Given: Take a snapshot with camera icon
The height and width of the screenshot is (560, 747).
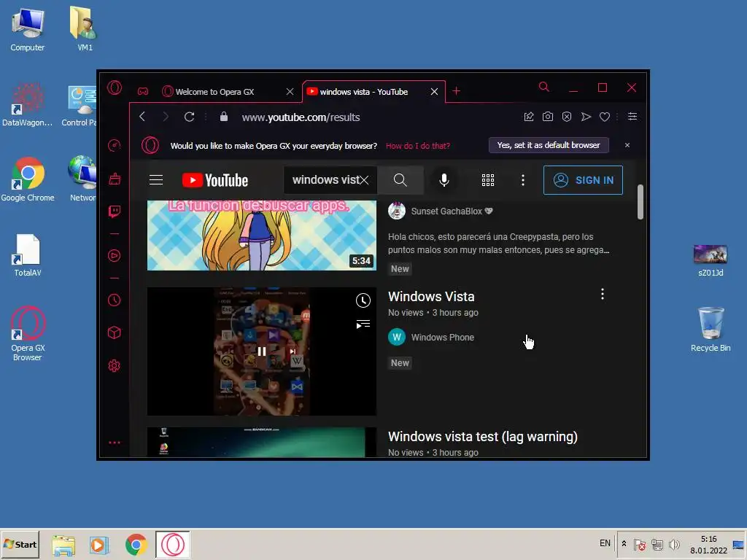Looking at the screenshot, I should point(548,117).
